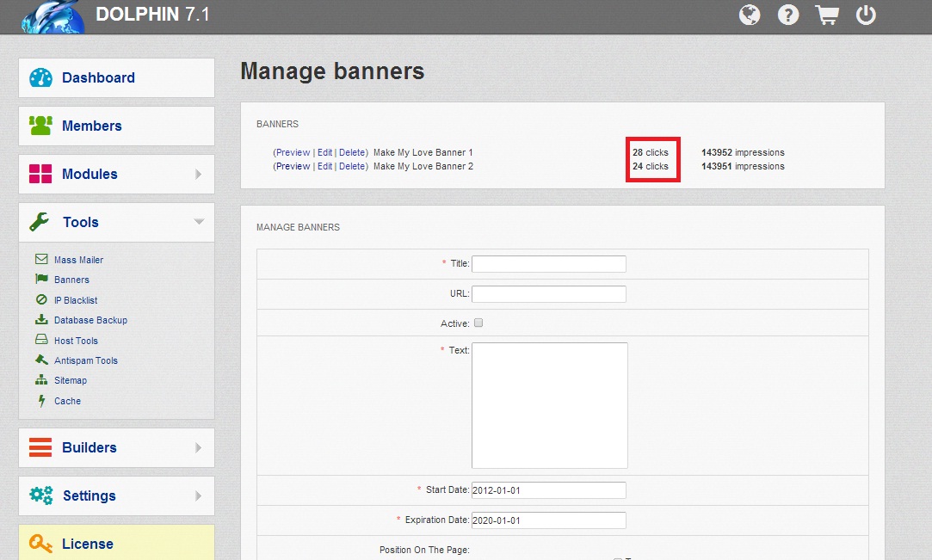The height and width of the screenshot is (560, 932).
Task: Click into the Expiration Date field
Action: pyautogui.click(x=548, y=520)
